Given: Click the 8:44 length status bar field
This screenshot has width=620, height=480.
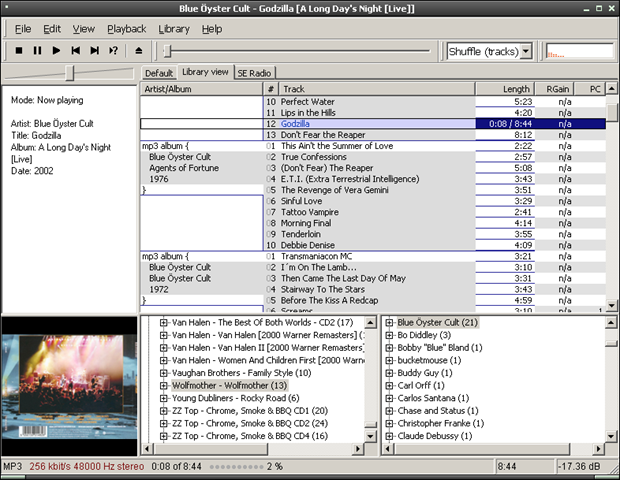Looking at the screenshot, I should (525, 467).
